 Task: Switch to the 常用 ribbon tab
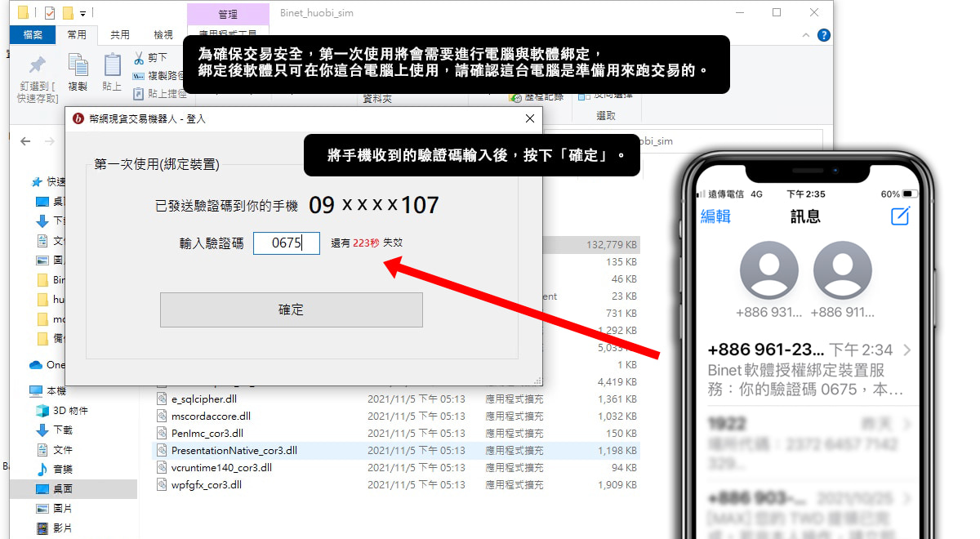(77, 35)
